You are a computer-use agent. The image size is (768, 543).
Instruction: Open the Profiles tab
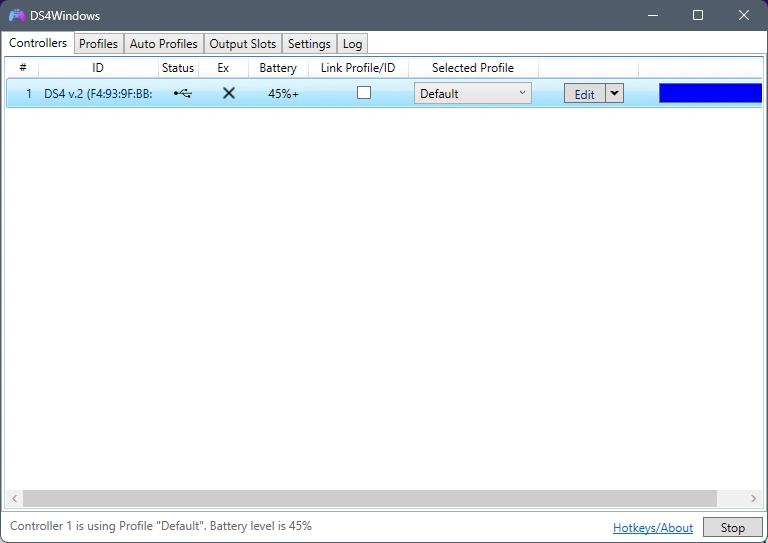(98, 44)
